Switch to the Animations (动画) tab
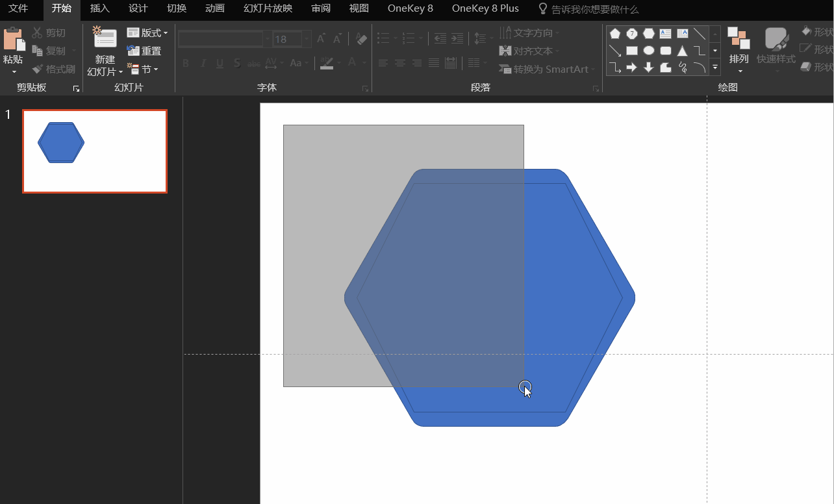834x504 pixels. (215, 8)
